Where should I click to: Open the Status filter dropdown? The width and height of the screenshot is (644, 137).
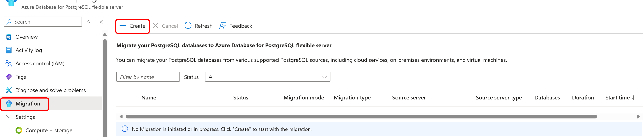267,77
